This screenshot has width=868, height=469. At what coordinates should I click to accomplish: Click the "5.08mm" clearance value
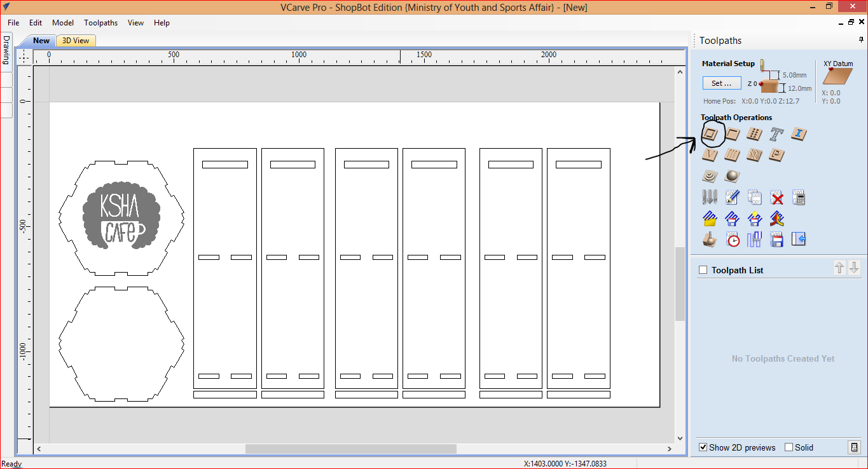click(796, 75)
